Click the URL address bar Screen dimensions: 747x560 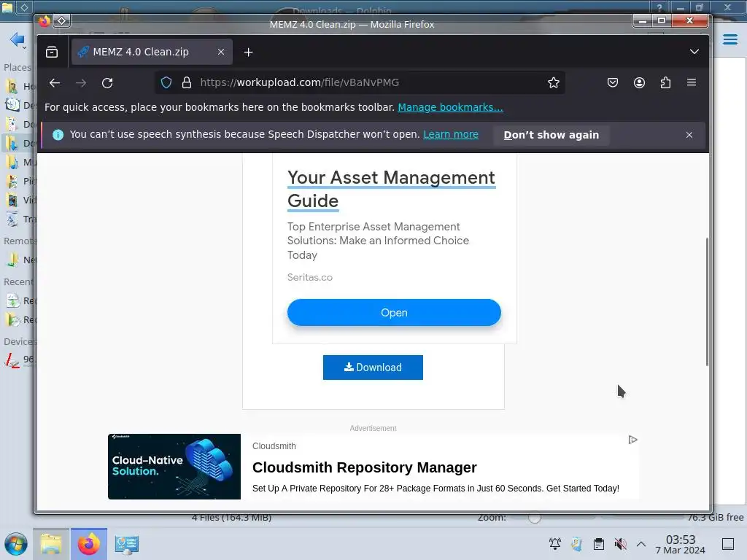point(360,82)
